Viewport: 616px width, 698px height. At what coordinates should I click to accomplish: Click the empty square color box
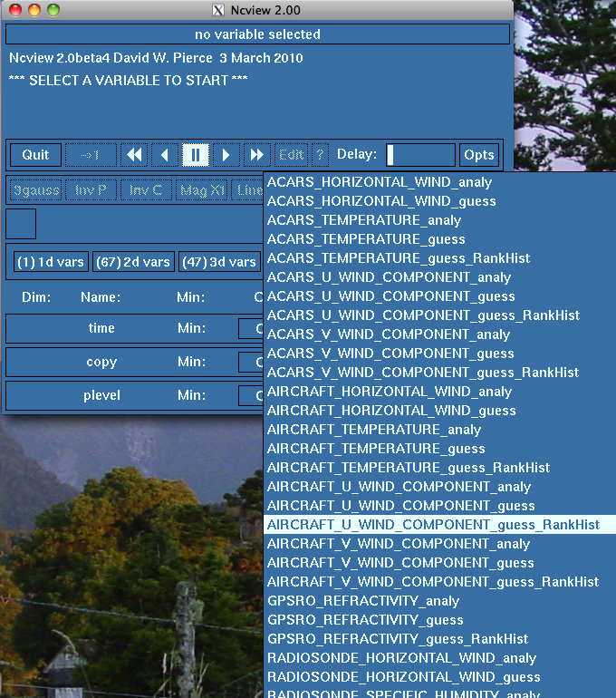click(21, 224)
